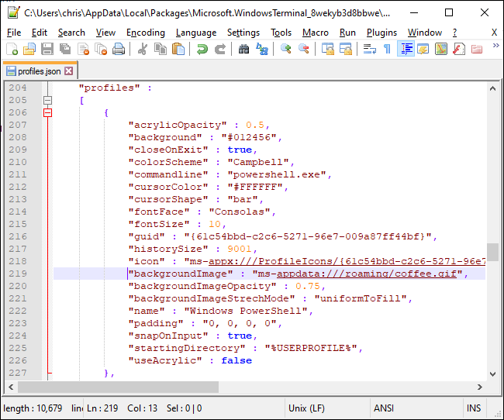The width and height of the screenshot is (504, 420).
Task: Collapse the red fold marker on line 206
Action: tap(48, 112)
